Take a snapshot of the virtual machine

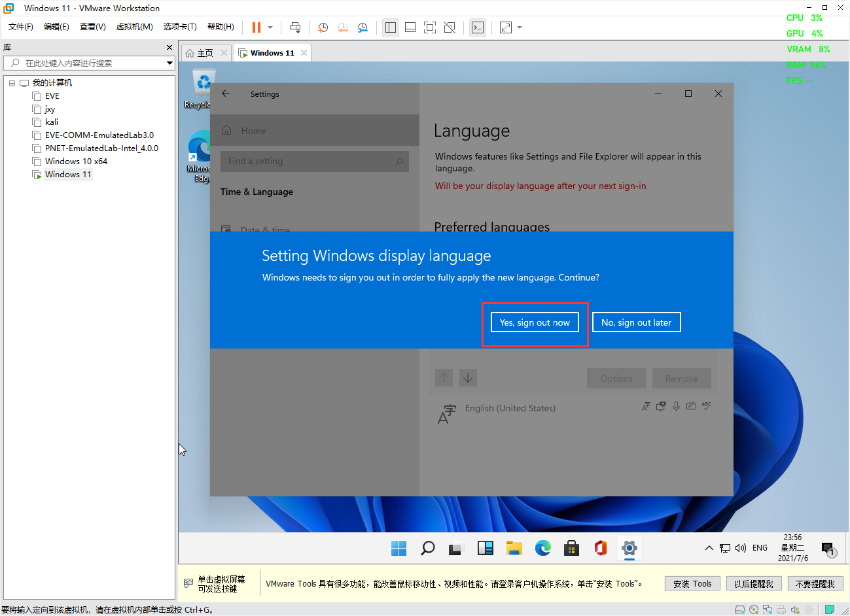coord(323,27)
